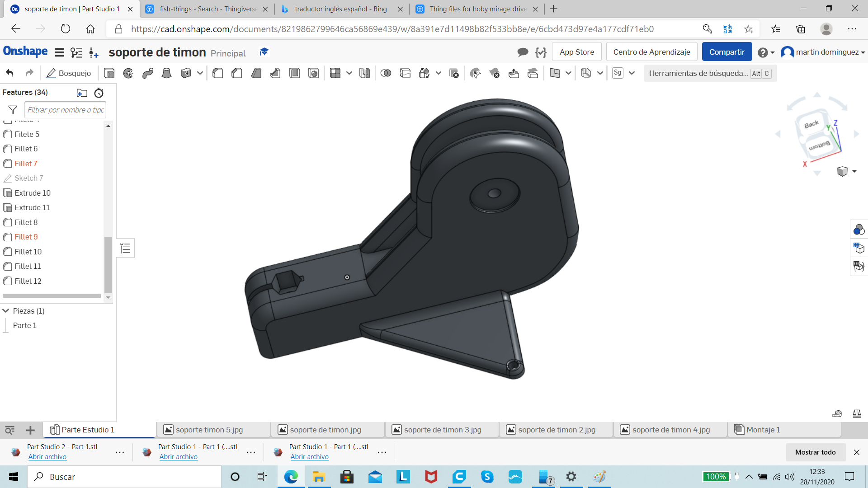Viewport: 868px width, 488px height.
Task: Open Part Studio 2 - Part 1.stl file link
Action: pos(47,457)
